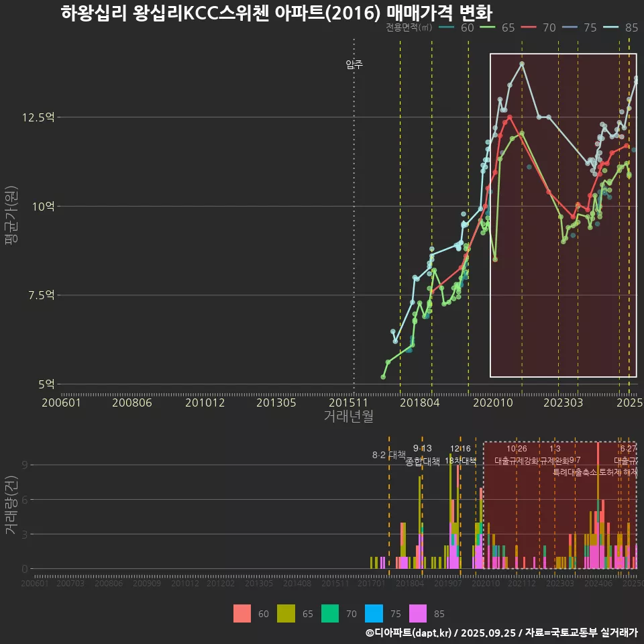This screenshot has width=644, height=644.
Task: Select the pink 85 swatch in bottom legend
Action: pos(419,613)
